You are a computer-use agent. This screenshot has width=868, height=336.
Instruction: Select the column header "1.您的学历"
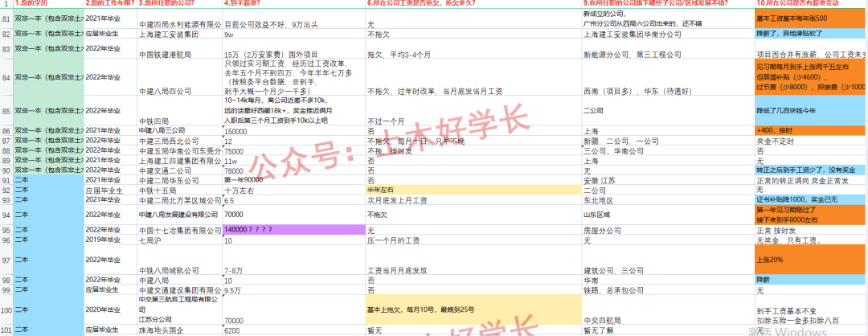tap(49, 3)
